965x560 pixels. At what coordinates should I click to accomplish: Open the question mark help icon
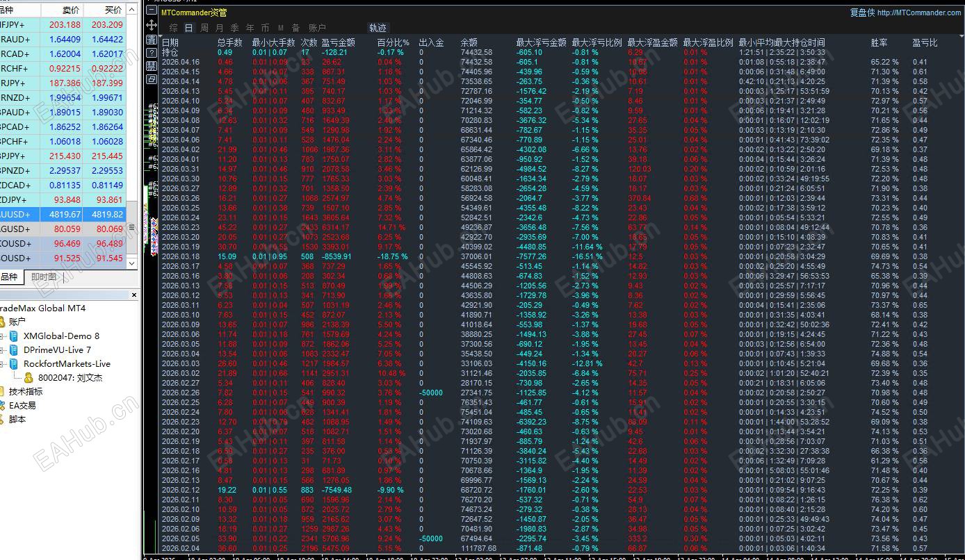(152, 53)
